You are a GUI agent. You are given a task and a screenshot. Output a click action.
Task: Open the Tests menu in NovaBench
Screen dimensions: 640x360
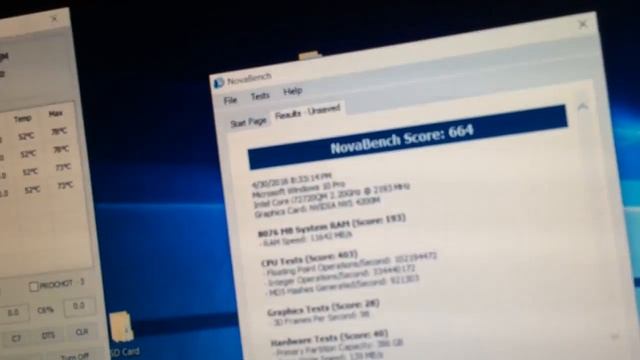260,96
